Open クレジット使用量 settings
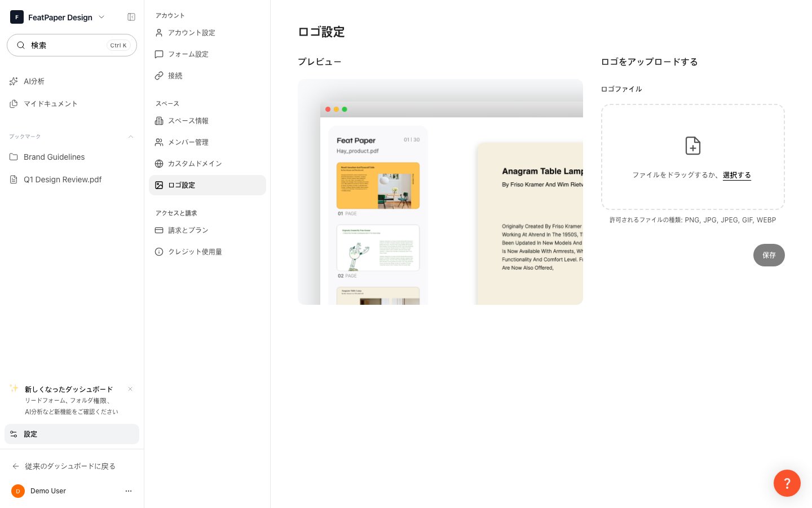 [x=208, y=252]
